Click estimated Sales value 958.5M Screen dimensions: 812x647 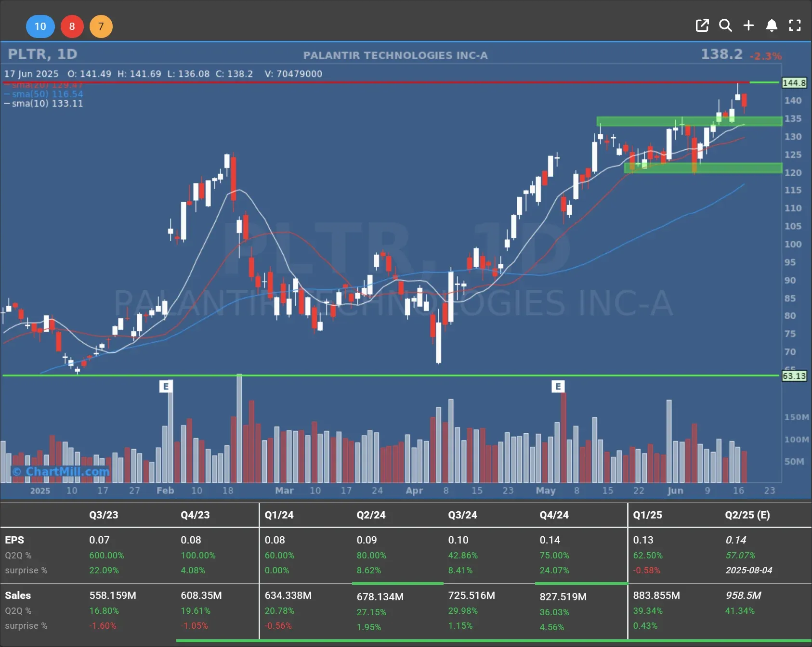743,595
